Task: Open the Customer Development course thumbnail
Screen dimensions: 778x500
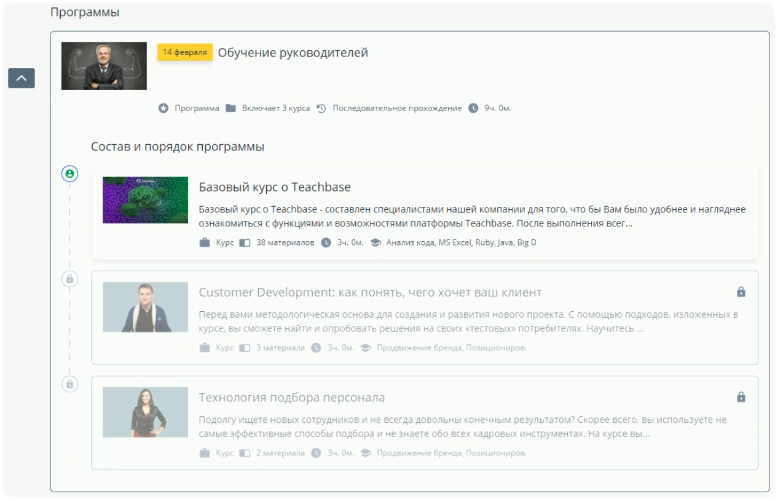Action: tap(145, 307)
